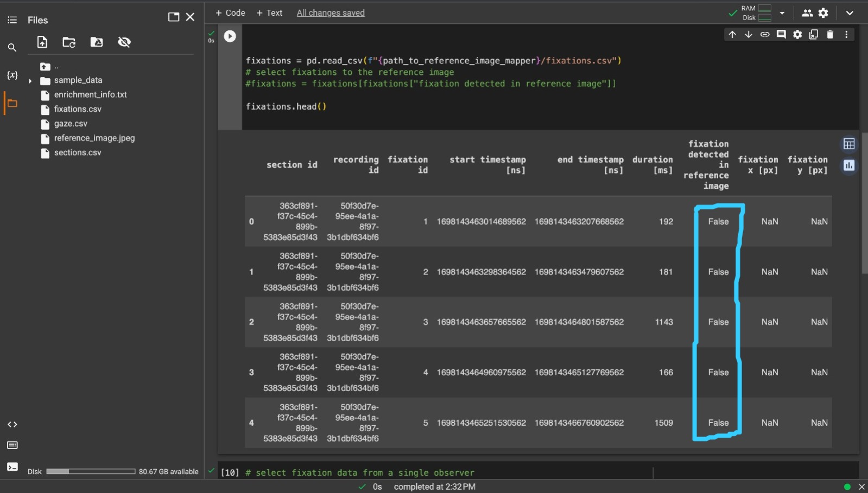
Task: Open cell editor settings gear
Action: pos(797,35)
